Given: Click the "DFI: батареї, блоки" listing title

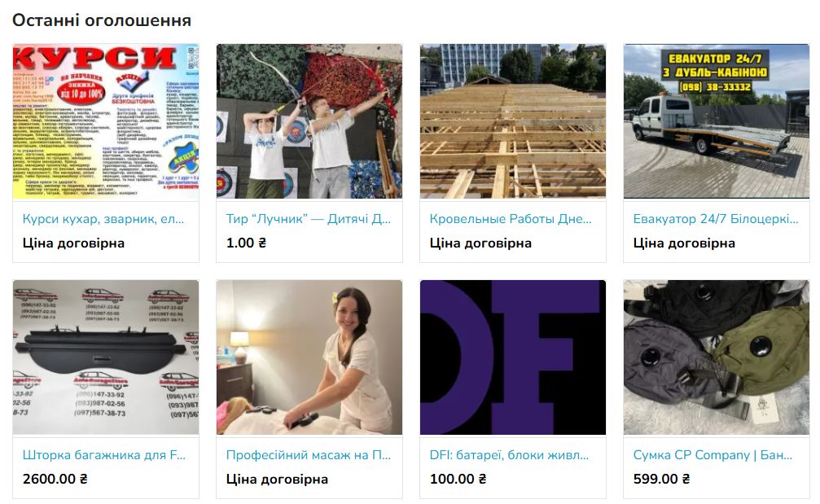Looking at the screenshot, I should 509,455.
